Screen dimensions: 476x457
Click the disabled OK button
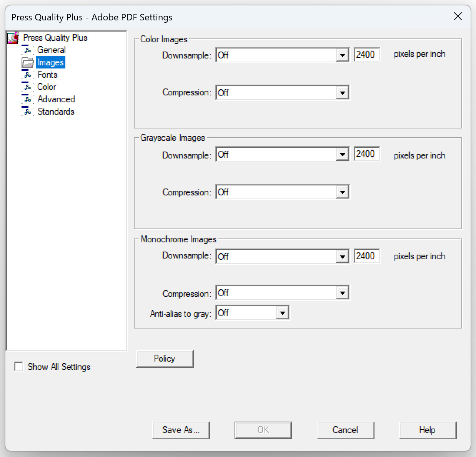(263, 430)
